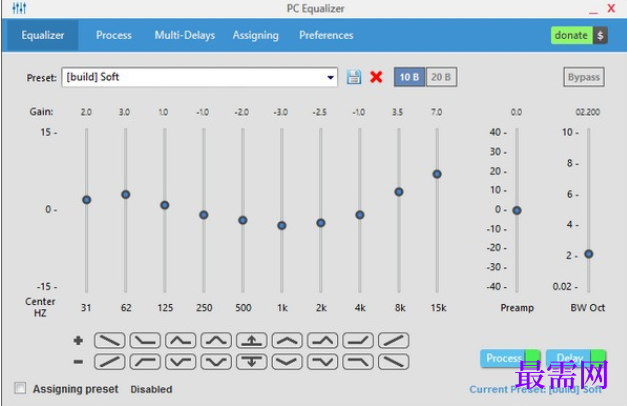Apply the wide arch curve in the plus row

(x=287, y=340)
